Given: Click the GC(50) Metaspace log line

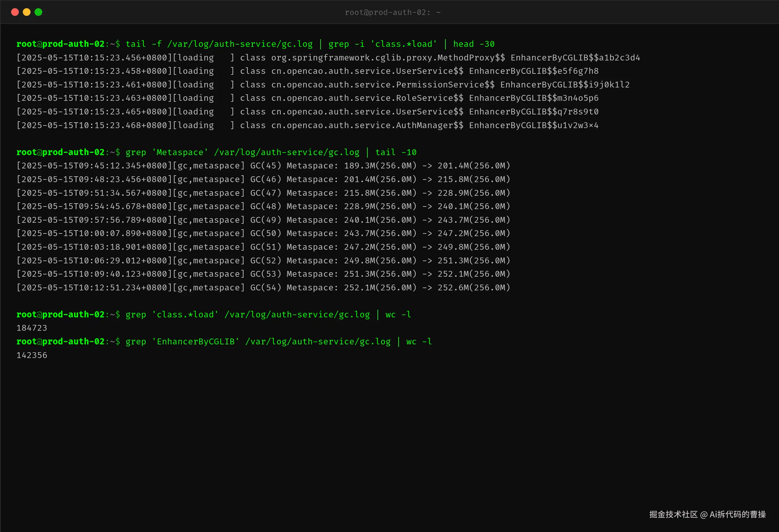Looking at the screenshot, I should coord(263,233).
